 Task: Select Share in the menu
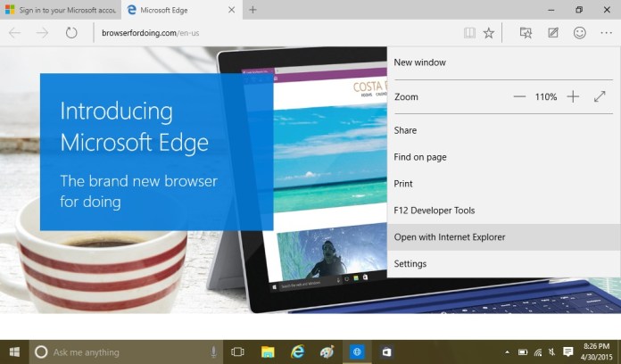pyautogui.click(x=504, y=130)
